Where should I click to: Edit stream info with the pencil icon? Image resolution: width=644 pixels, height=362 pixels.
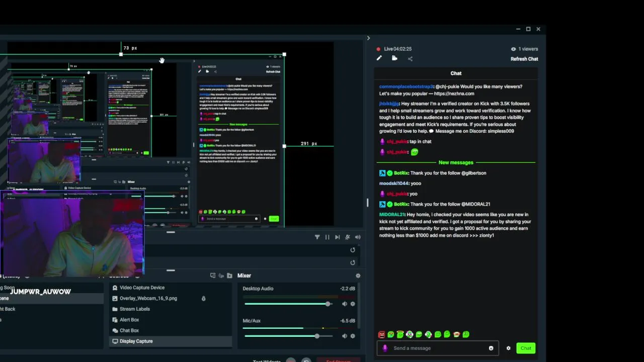pyautogui.click(x=379, y=58)
